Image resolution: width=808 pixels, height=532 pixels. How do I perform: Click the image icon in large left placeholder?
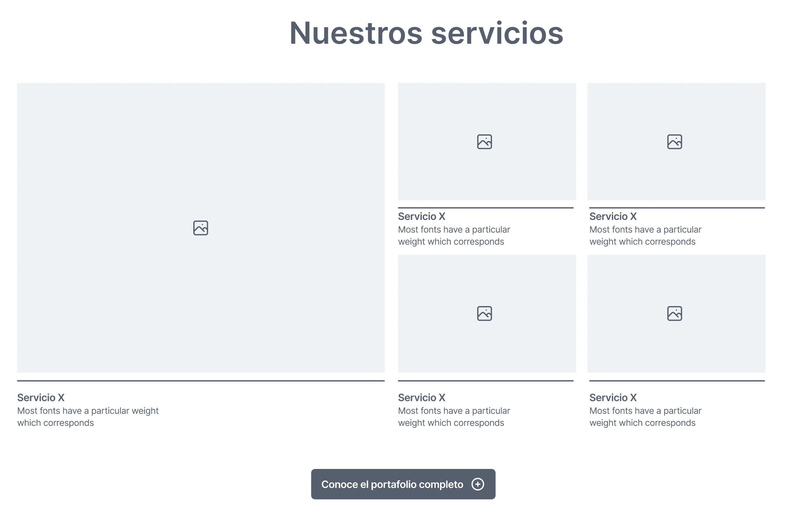click(201, 228)
